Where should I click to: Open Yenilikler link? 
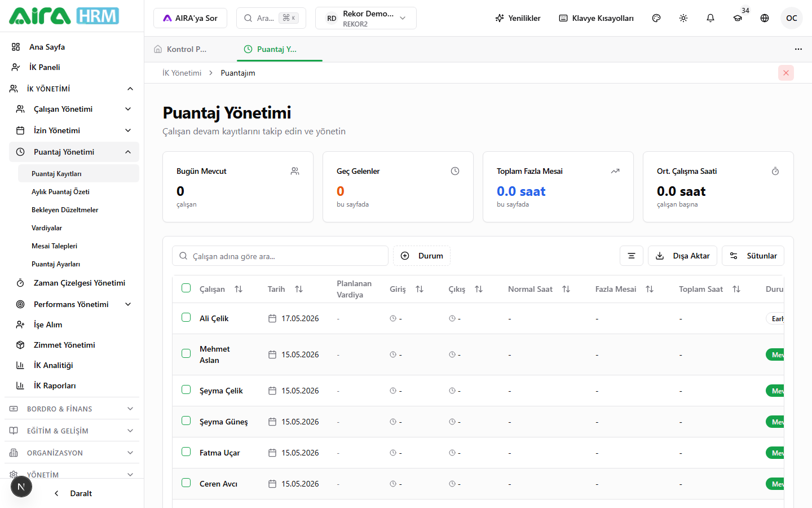(x=518, y=18)
